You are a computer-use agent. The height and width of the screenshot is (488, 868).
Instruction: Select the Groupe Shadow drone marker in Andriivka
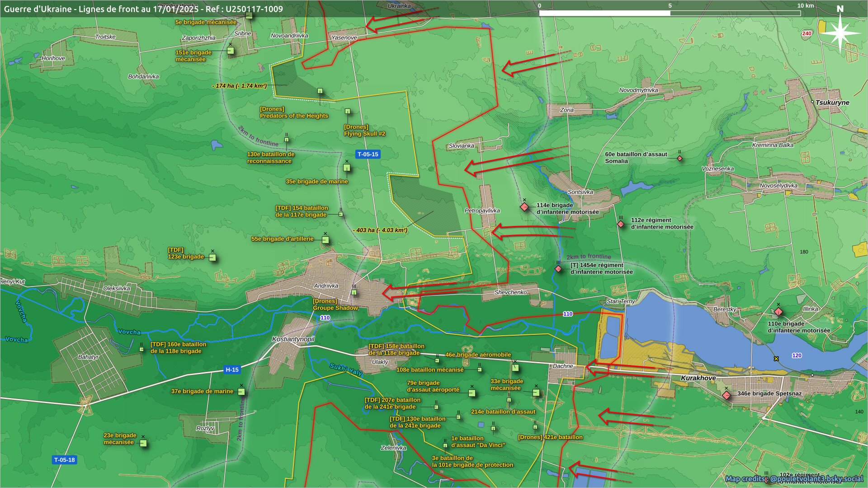point(354,292)
